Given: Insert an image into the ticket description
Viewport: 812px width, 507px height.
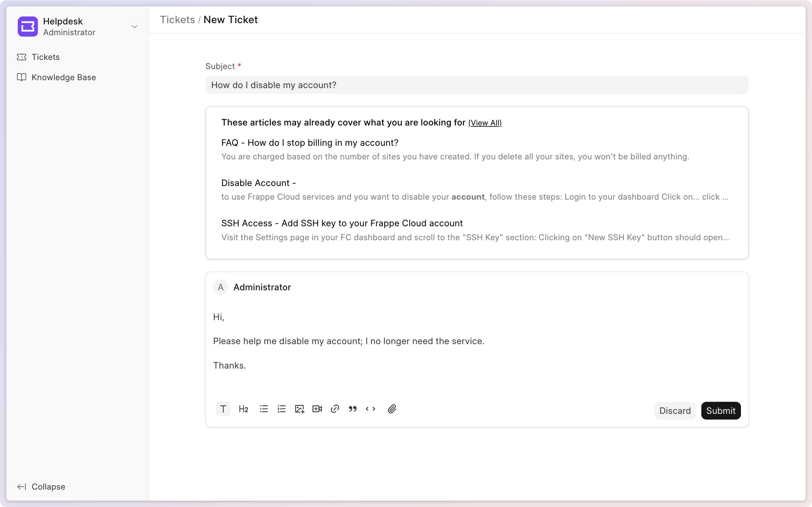Looking at the screenshot, I should (299, 409).
